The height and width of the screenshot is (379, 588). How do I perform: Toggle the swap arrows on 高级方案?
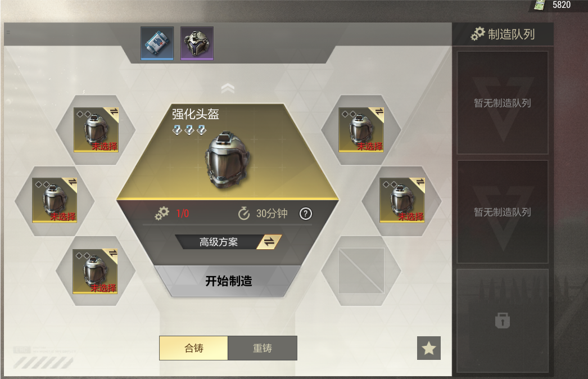pyautogui.click(x=269, y=242)
